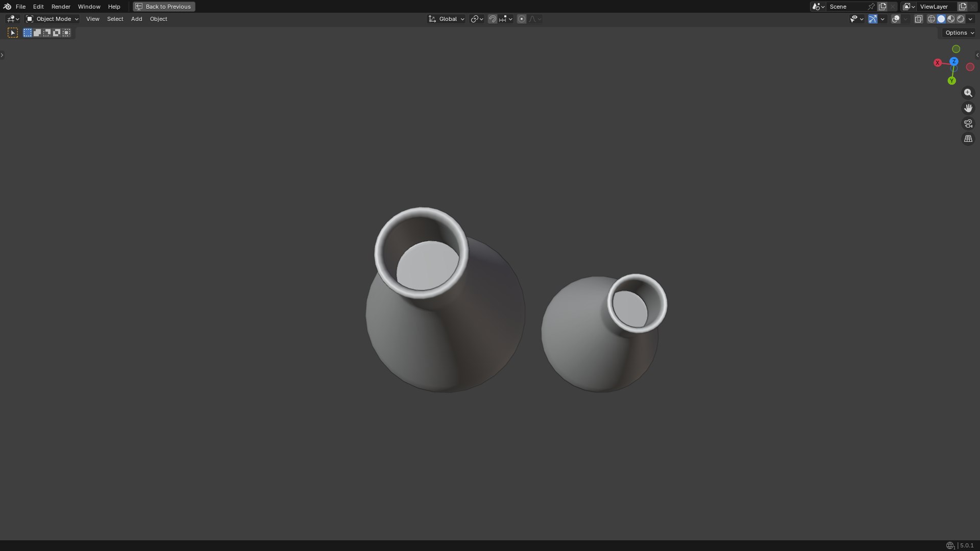Select the Select Box tool icon
Screen dimensions: 980x551
[13, 33]
